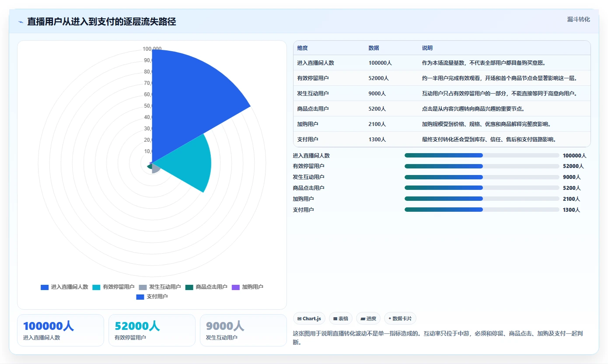Toggle 进入直播间人数 legend entry in chart

64,287
